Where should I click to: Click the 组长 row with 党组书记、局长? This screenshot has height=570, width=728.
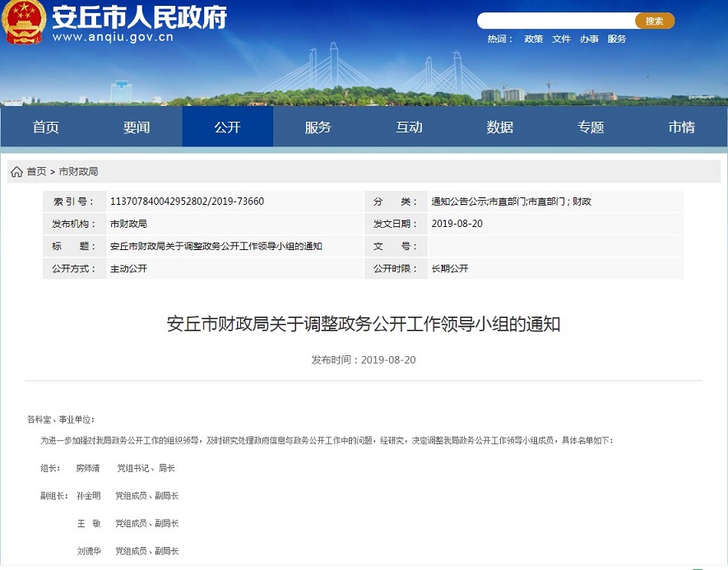point(108,468)
